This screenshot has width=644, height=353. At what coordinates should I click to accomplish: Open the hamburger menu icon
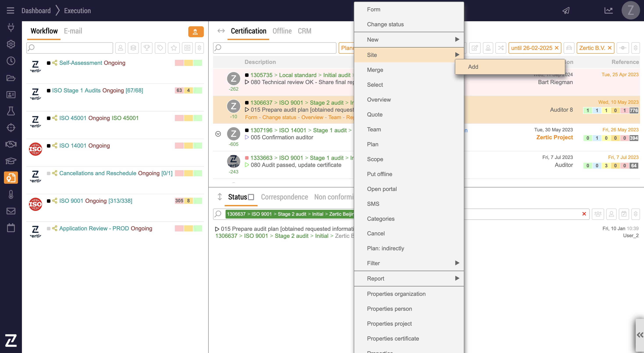10,11
